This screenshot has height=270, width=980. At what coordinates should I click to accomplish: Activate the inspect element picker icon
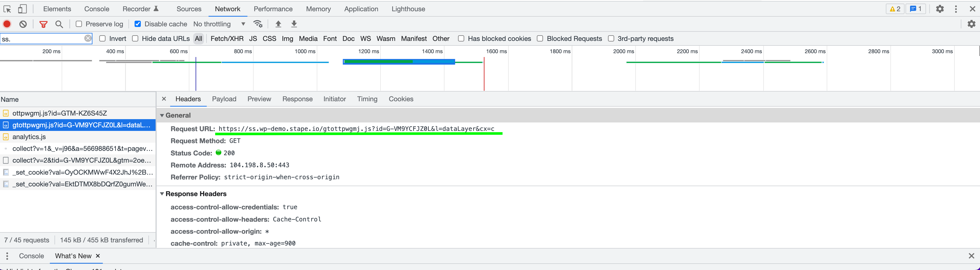[x=7, y=9]
